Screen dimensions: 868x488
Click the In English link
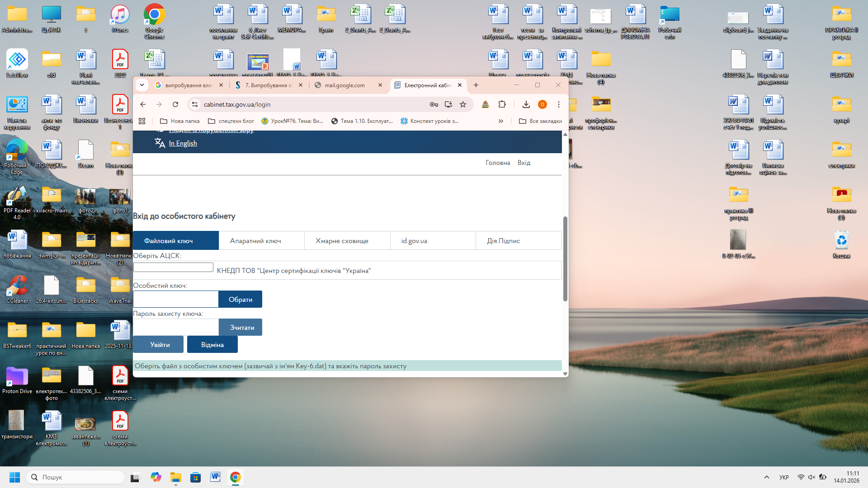[x=183, y=143]
